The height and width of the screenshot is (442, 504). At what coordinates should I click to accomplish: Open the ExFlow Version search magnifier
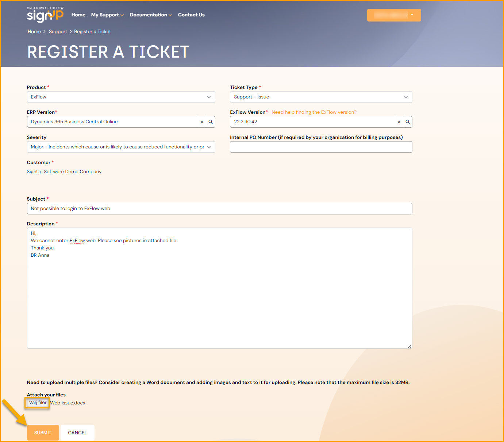(x=407, y=121)
